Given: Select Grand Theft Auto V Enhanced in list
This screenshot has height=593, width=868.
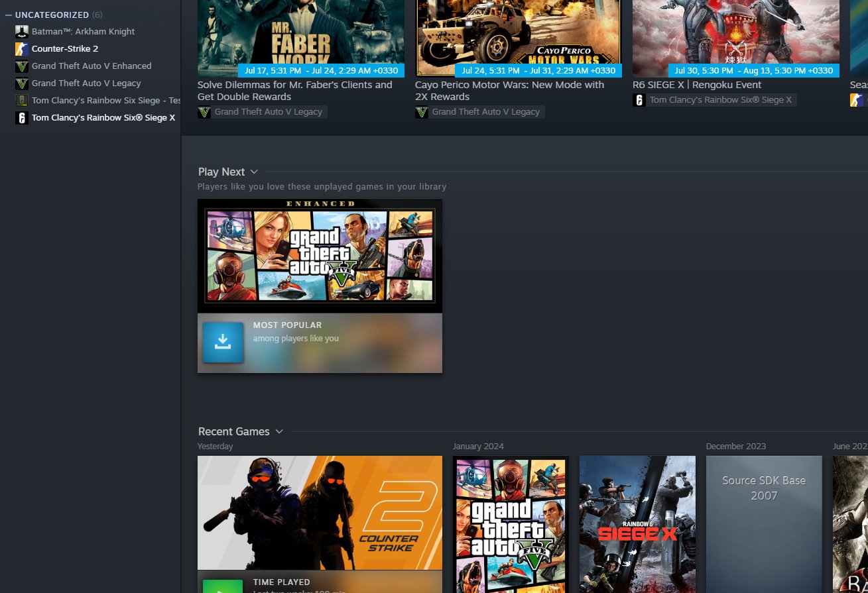Looking at the screenshot, I should 92,66.
